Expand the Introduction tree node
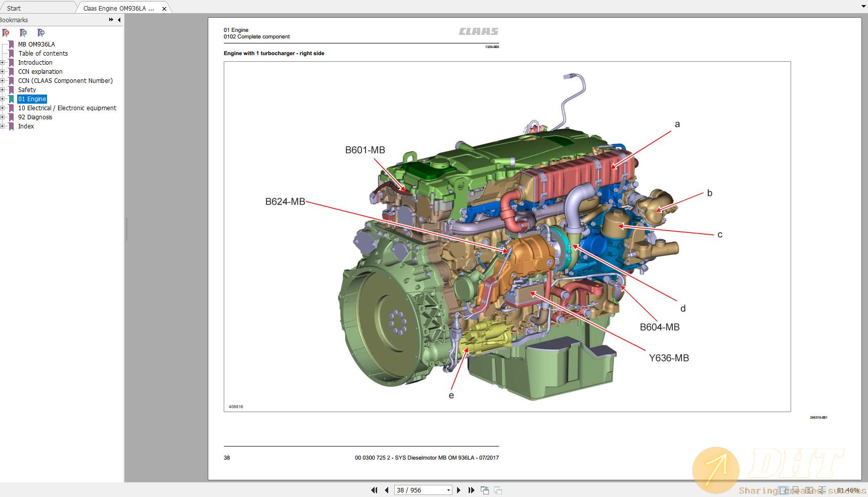The width and height of the screenshot is (868, 497). pos(2,63)
